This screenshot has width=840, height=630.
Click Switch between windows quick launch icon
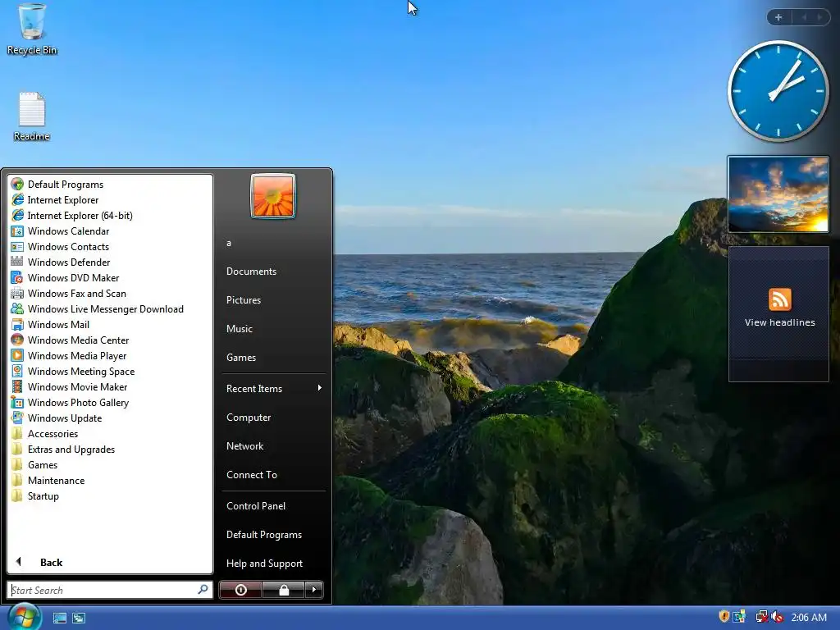click(x=79, y=618)
